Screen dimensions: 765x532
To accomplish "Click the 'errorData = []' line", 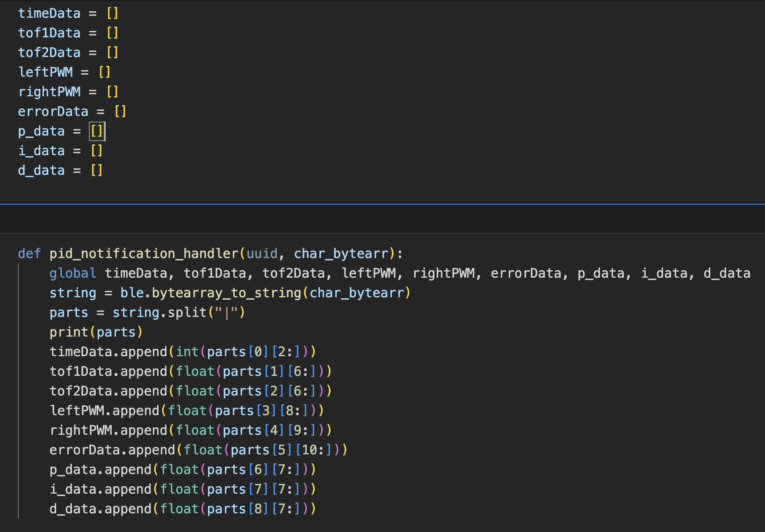I will [x=72, y=111].
